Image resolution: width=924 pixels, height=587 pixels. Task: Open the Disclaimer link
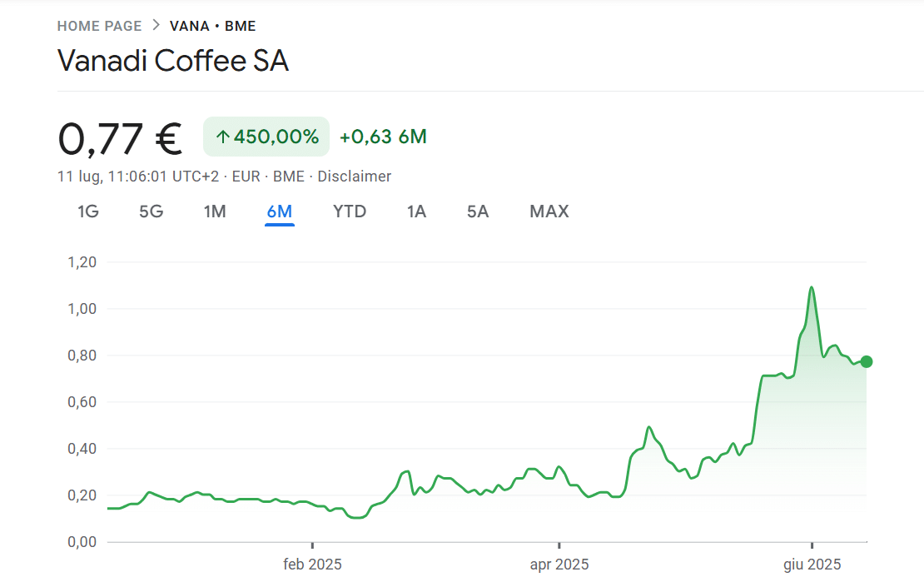click(354, 177)
